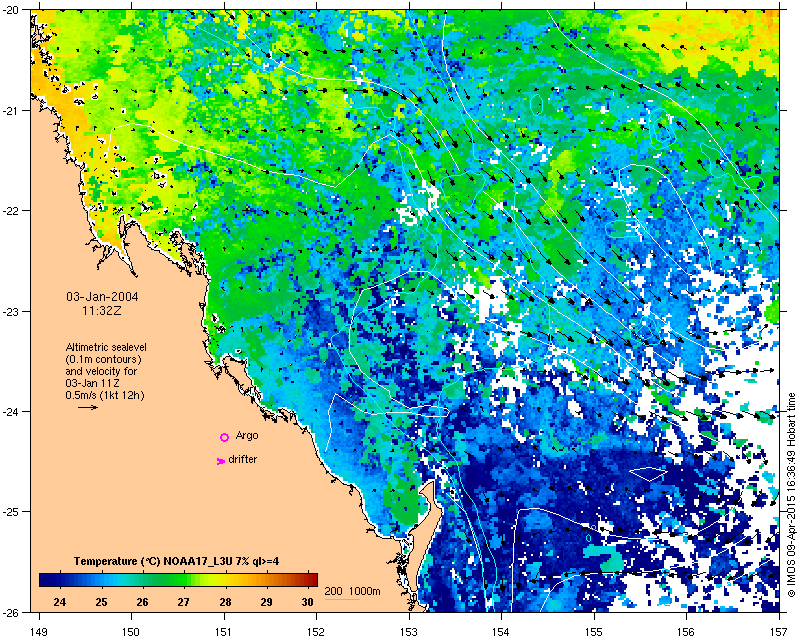800x640 pixels.
Task: Click the magenta Argo circle marker
Action: click(224, 437)
